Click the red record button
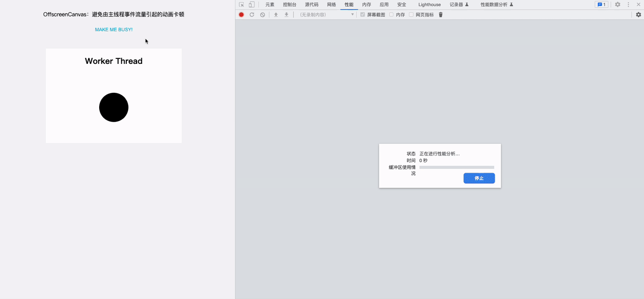 (241, 14)
